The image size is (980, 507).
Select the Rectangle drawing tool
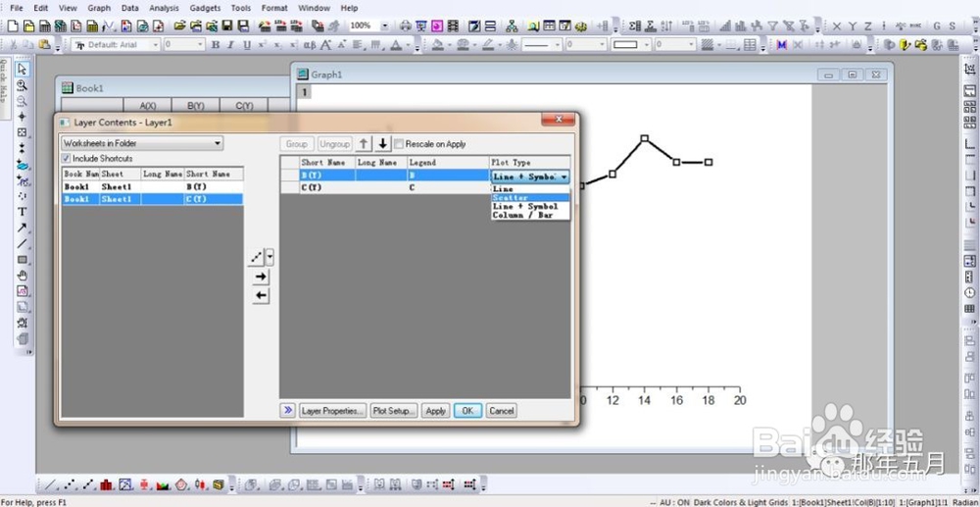click(x=23, y=260)
